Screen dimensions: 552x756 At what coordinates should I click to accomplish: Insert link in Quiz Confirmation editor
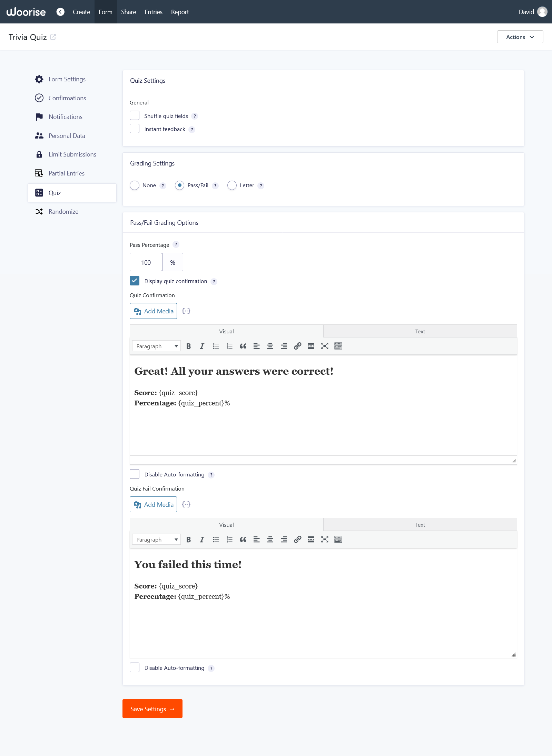pyautogui.click(x=297, y=346)
